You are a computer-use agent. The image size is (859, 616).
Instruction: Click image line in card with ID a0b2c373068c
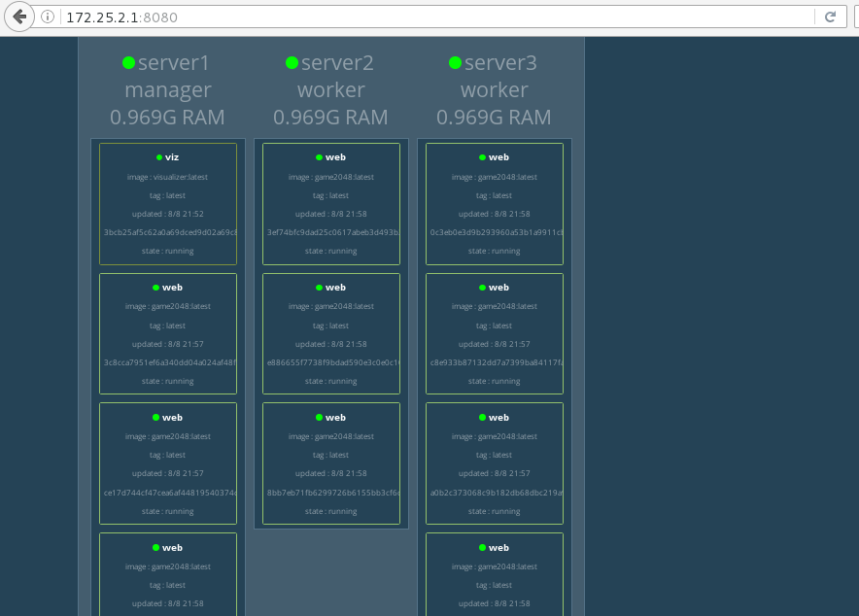coord(495,436)
